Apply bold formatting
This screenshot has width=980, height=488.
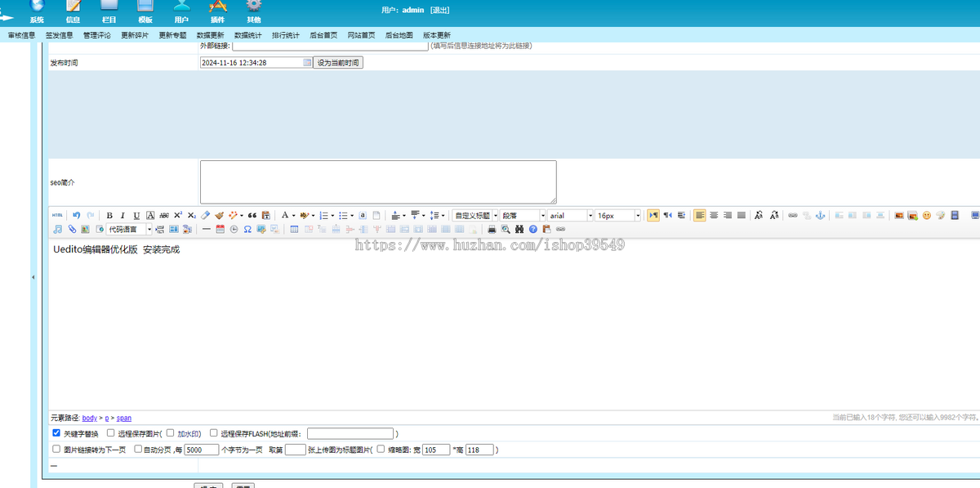[x=109, y=215]
